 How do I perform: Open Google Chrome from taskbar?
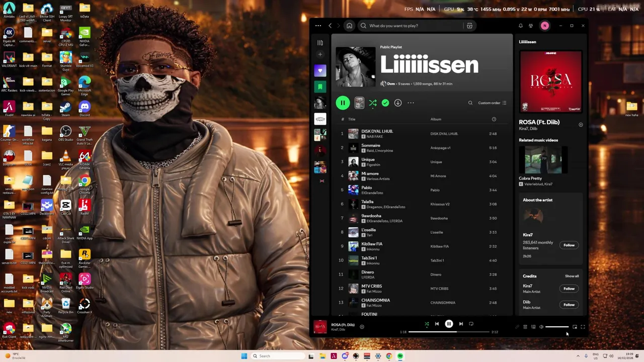tap(389, 356)
